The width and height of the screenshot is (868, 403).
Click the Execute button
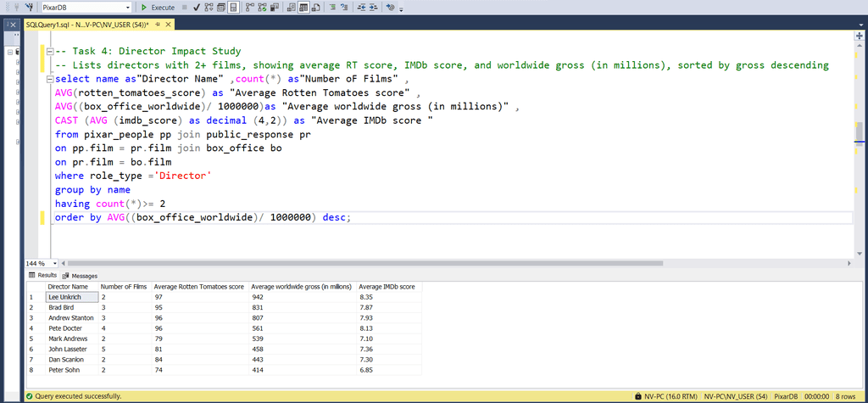point(158,8)
